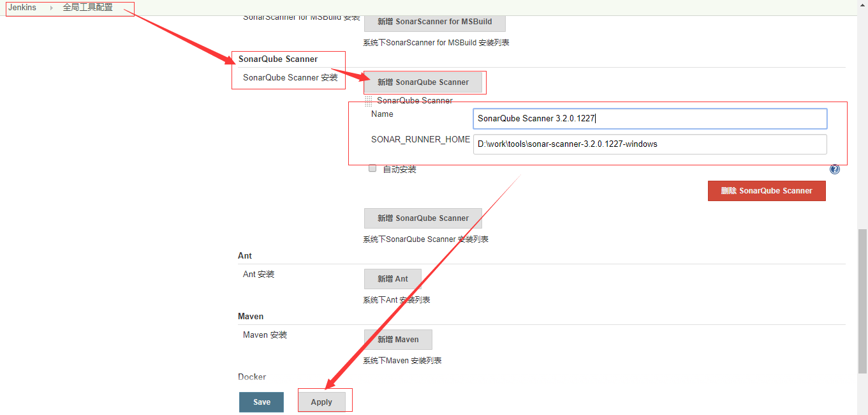The image size is (868, 415).
Task: Click the 新增 Maven button
Action: [x=398, y=339]
